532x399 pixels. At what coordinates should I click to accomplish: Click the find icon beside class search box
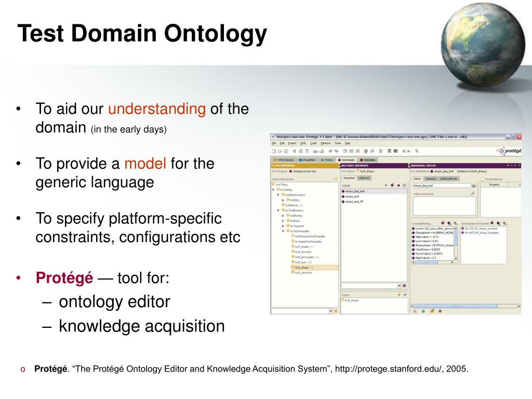[x=336, y=311]
